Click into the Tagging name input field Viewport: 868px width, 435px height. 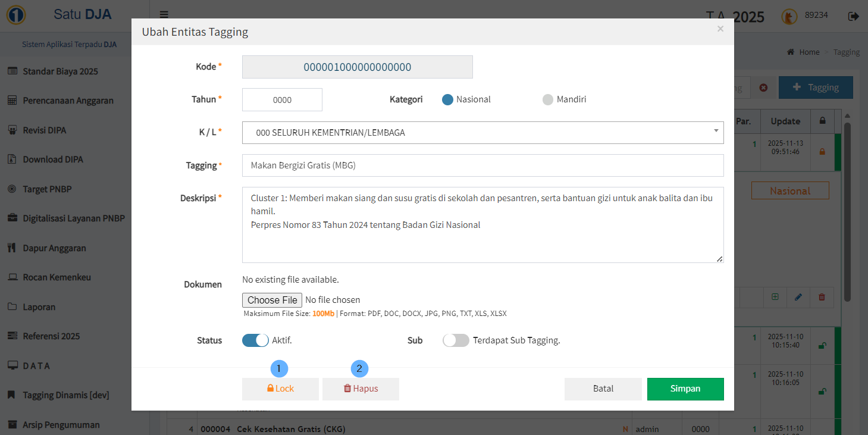482,165
